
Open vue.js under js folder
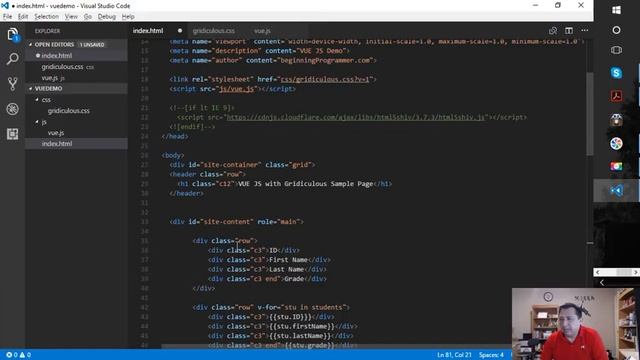point(56,133)
